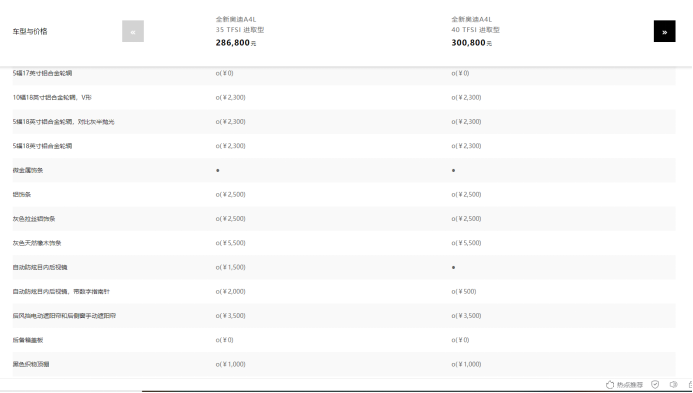Select 40 TFSI ¥1,000 黑色织物顶棚 option
Viewport: 693px width, 393px height.
(x=466, y=364)
